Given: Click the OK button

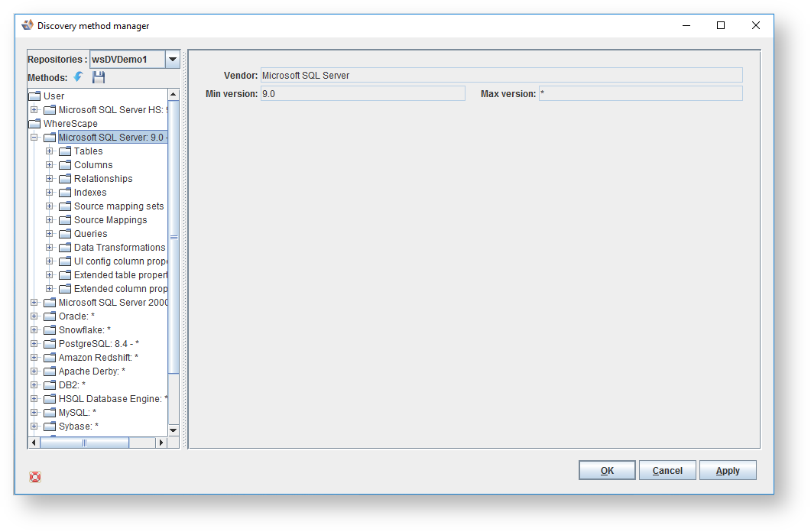Looking at the screenshot, I should pos(607,471).
